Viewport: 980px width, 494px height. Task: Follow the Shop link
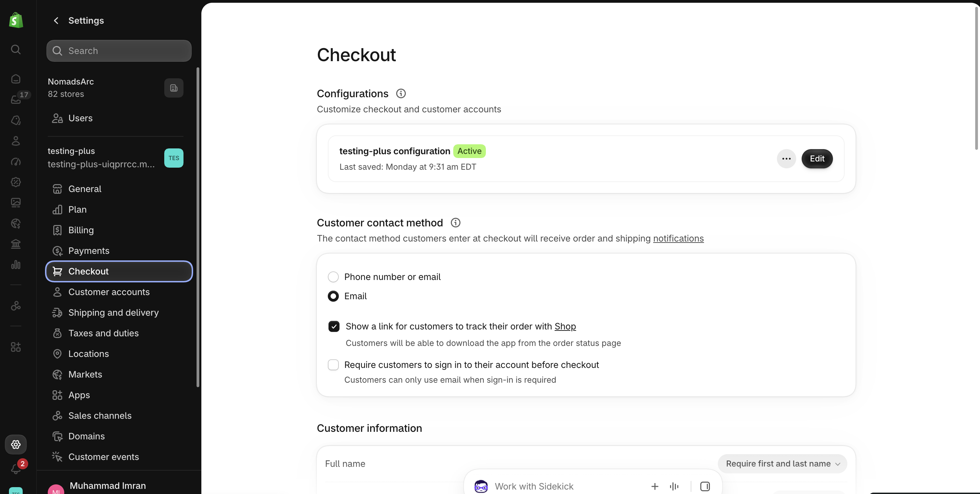click(565, 326)
